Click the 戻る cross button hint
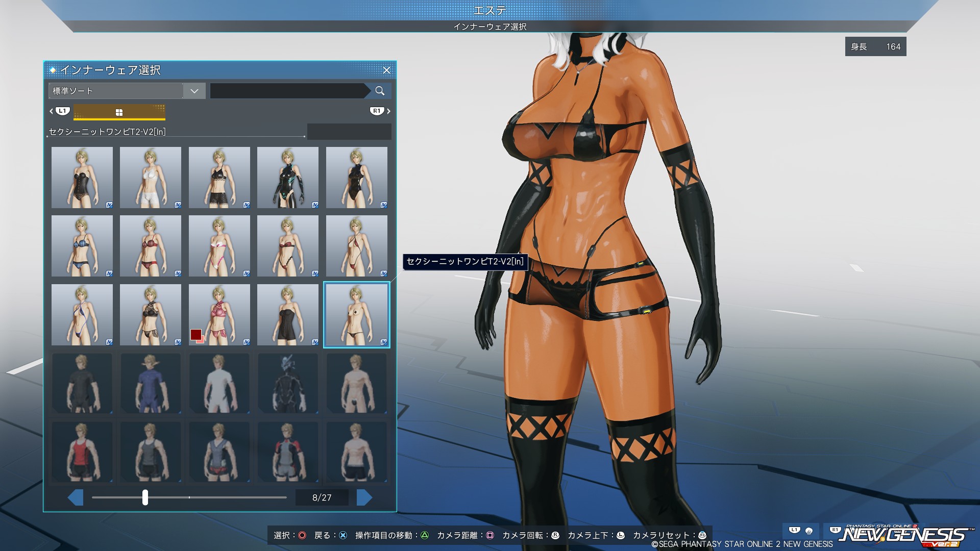The height and width of the screenshot is (551, 980). 343,535
